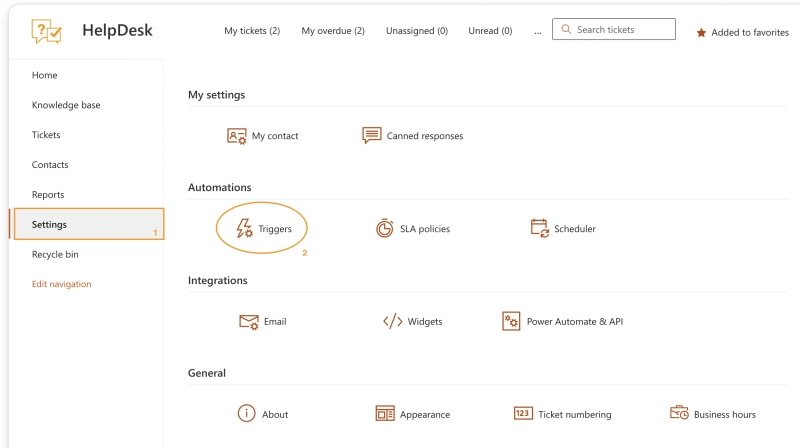Click the HelpDesk logo icon
Screen dimensions: 800x448
[x=46, y=31]
